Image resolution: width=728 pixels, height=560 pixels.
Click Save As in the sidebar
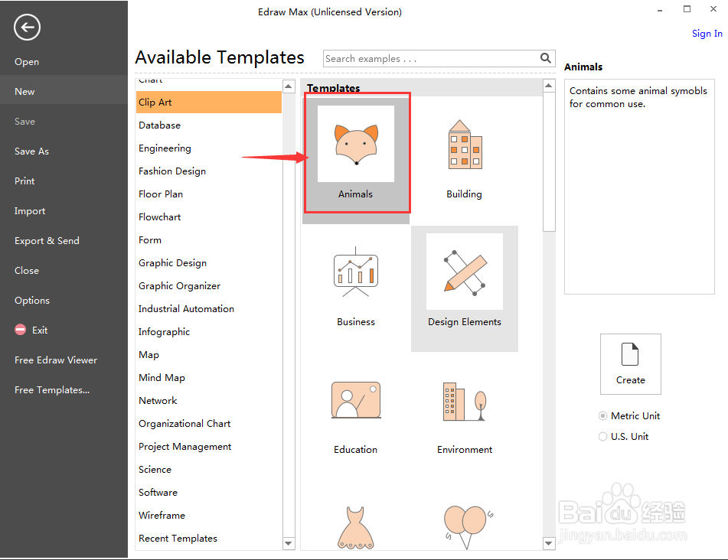point(31,151)
